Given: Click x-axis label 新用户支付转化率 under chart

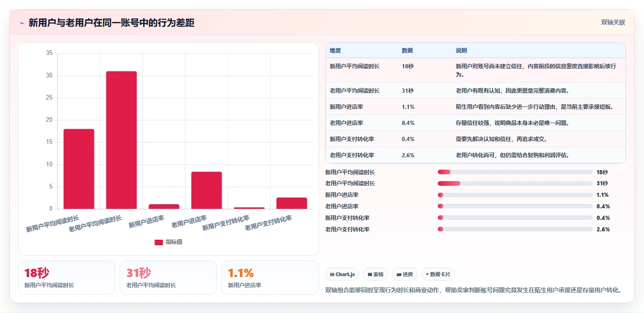Looking at the screenshot, I should coord(226,223).
